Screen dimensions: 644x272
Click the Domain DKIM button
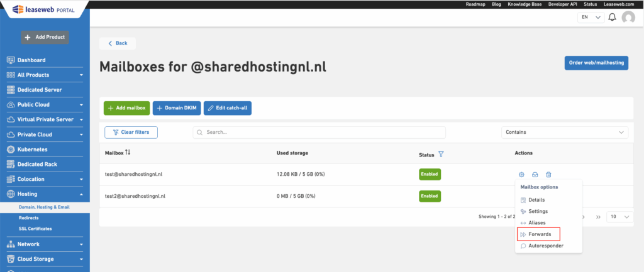pos(177,108)
